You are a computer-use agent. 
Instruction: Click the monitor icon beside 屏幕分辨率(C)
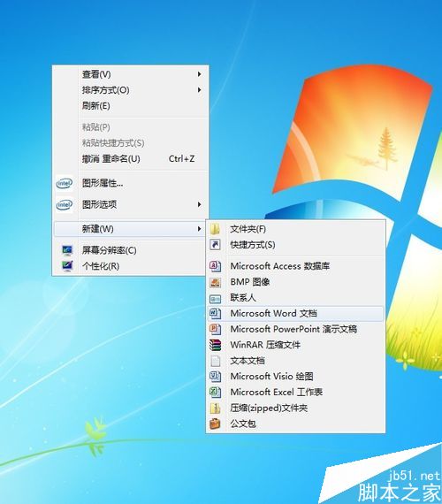coord(67,250)
